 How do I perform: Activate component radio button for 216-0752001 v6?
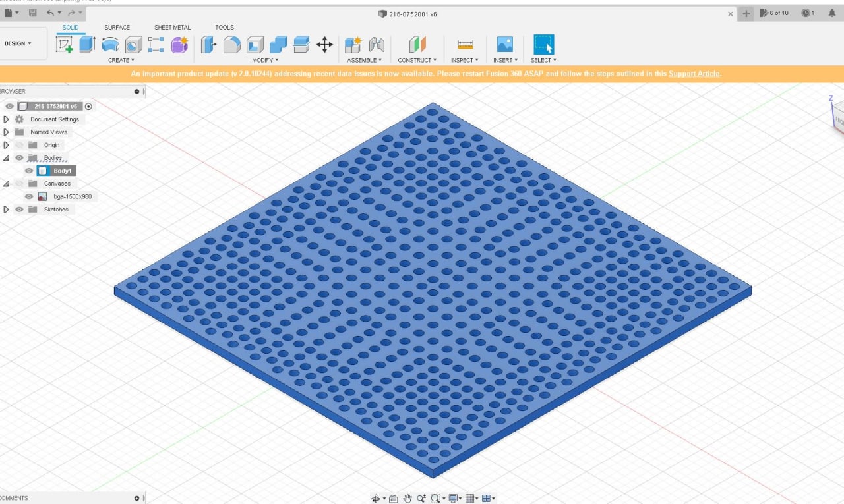coord(88,106)
